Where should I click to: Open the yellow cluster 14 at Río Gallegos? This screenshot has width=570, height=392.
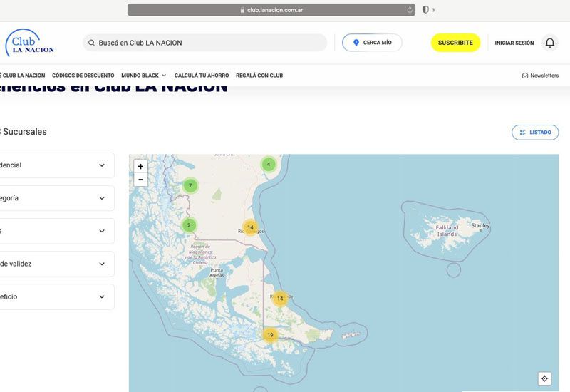[251, 227]
